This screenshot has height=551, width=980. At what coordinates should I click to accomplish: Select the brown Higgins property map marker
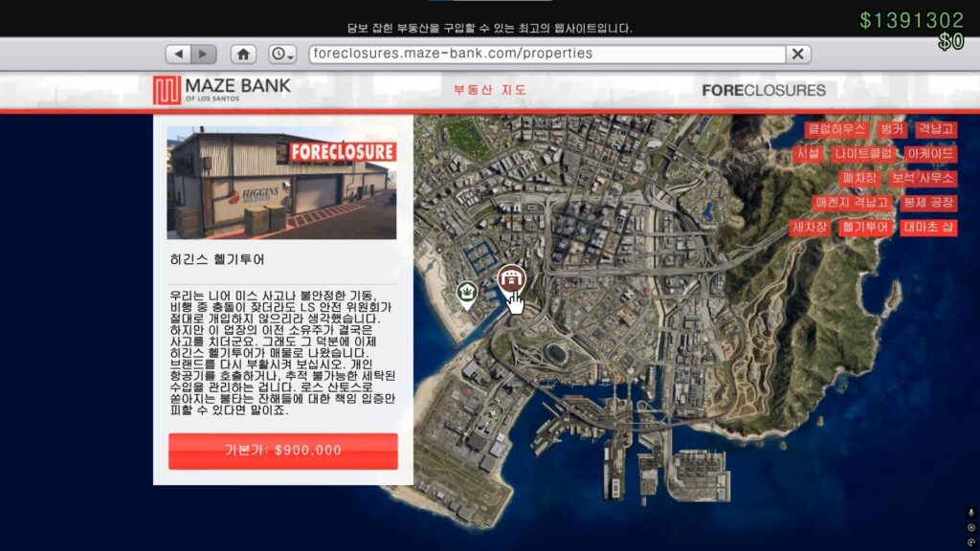point(512,279)
